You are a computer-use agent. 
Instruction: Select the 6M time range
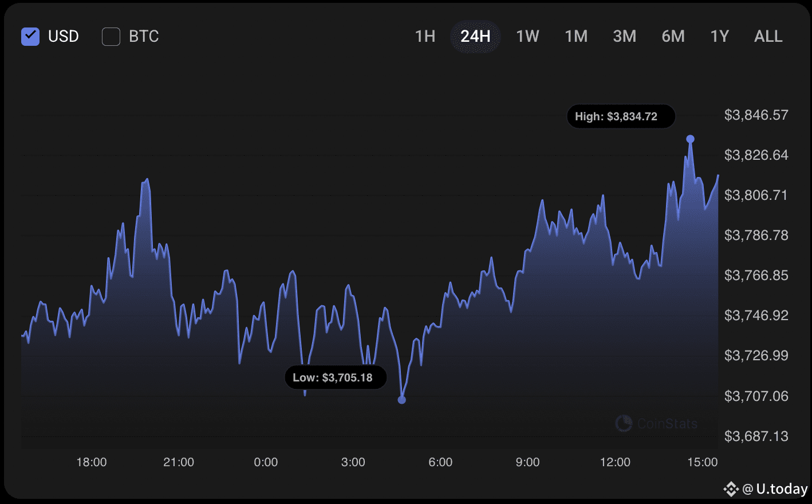tap(673, 36)
